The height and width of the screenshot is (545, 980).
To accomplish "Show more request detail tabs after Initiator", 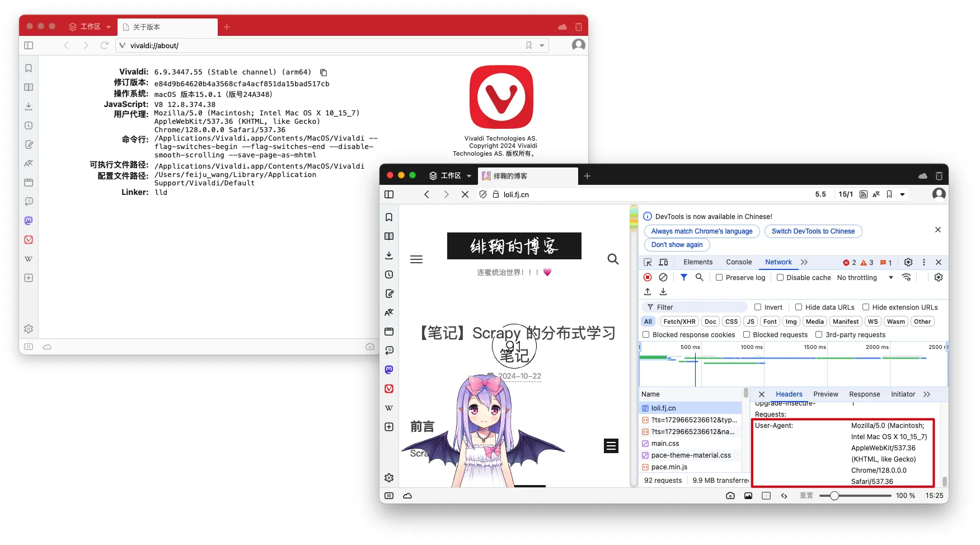I will (x=927, y=394).
